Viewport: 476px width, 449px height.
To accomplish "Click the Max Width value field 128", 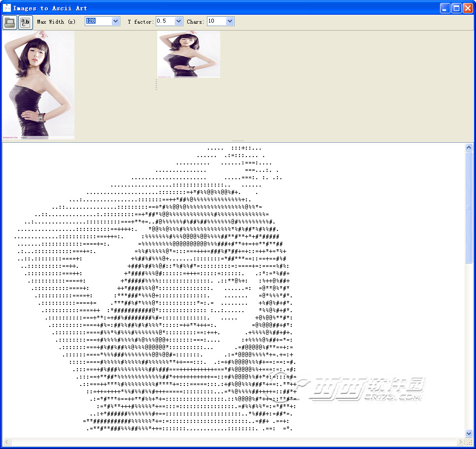I will [x=99, y=21].
